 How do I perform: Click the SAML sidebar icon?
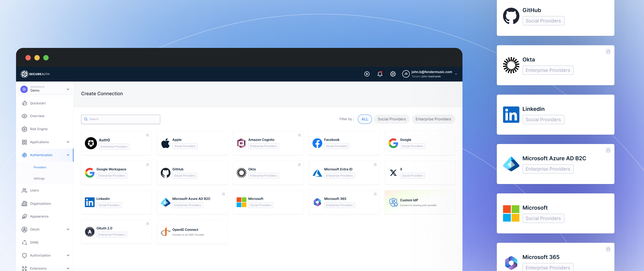pos(24,242)
